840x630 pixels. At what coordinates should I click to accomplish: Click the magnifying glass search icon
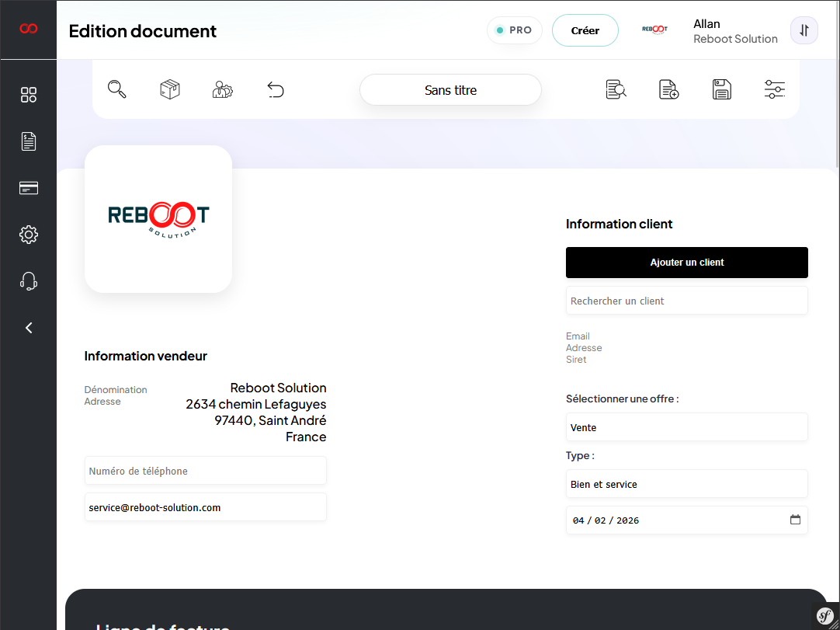point(117,89)
